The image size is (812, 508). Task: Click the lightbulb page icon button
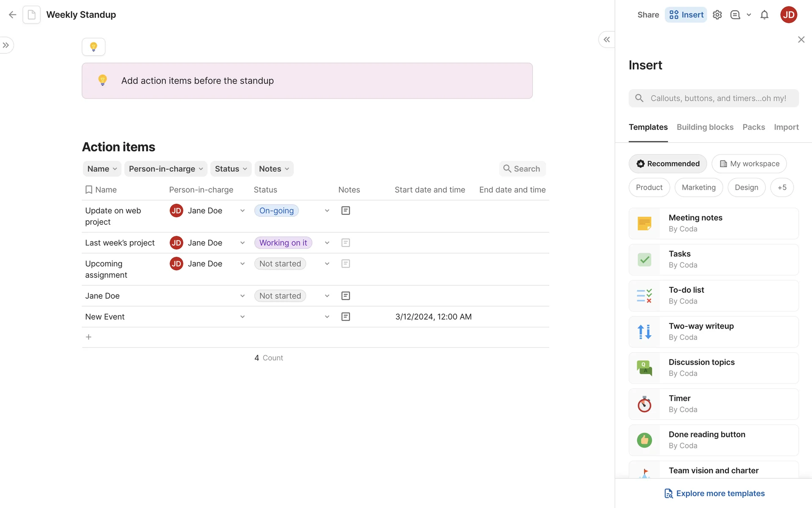pyautogui.click(x=93, y=47)
